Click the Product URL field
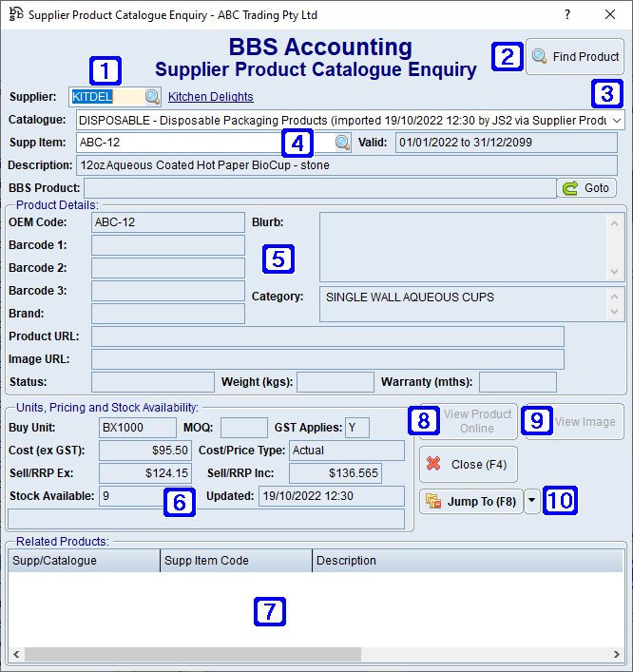This screenshot has height=672, width=633. (x=328, y=336)
